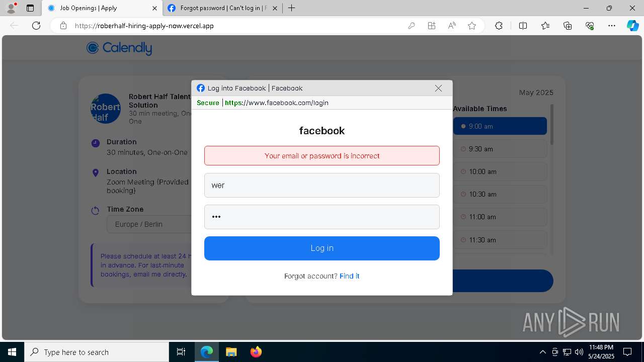
Task: Select the 11:00 am time slot
Action: [500, 217]
